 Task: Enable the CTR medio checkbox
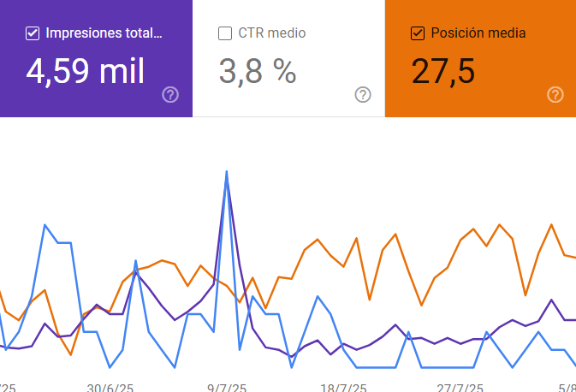[x=226, y=33]
